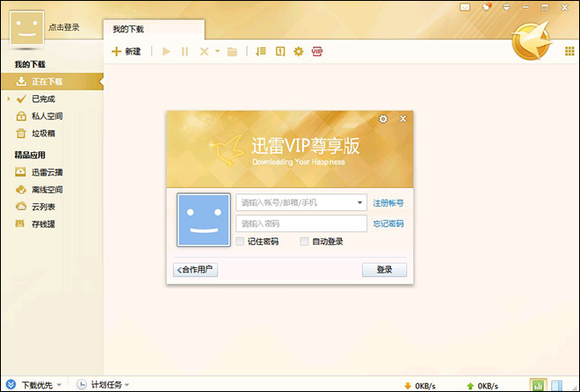Click the blue download-priority shield icon
The height and width of the screenshot is (392, 580).
11,385
